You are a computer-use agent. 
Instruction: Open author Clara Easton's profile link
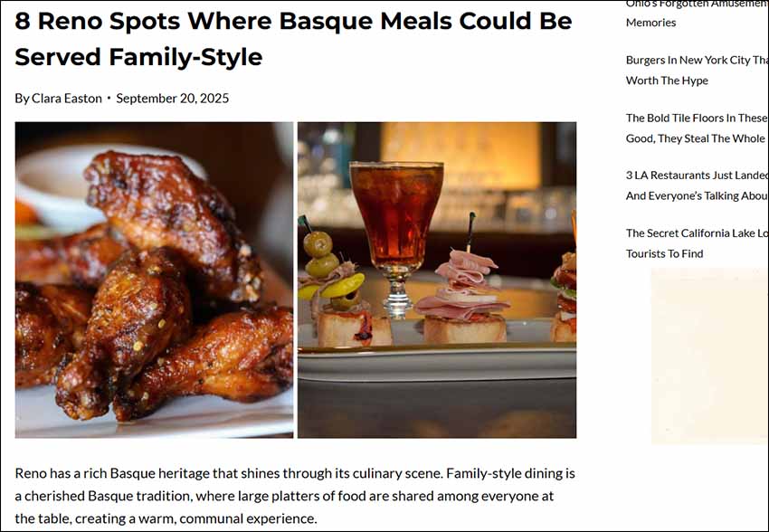[67, 98]
